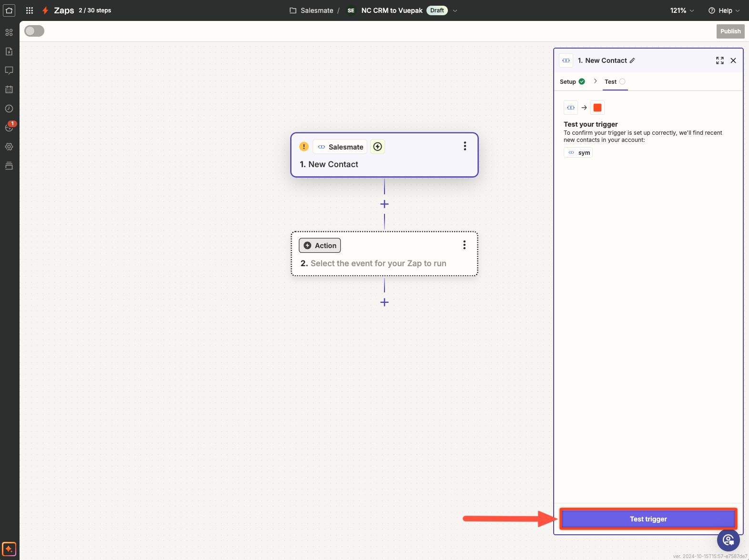Rename step using pencil icon
Image resolution: width=749 pixels, height=560 pixels.
(632, 60)
